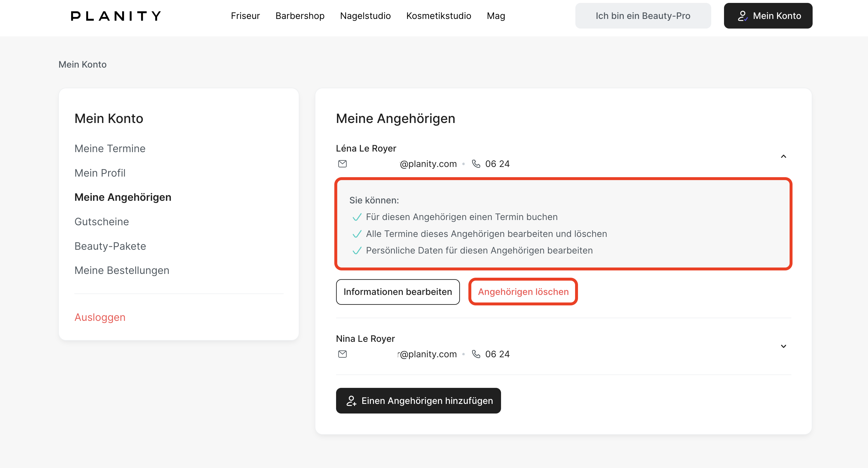This screenshot has width=868, height=468.
Task: Click the PLANITY logo
Action: coord(116,16)
